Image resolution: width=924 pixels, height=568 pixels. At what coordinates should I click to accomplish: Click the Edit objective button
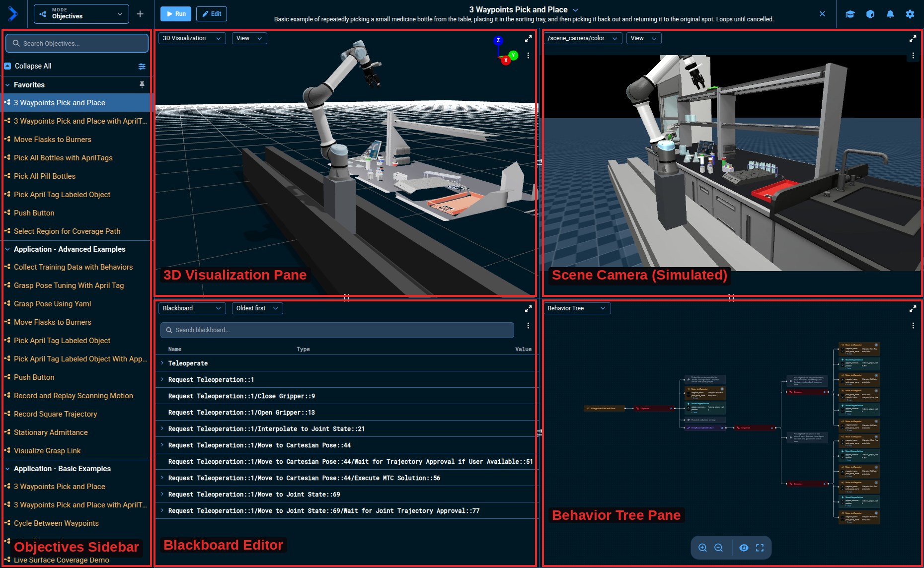coord(212,14)
